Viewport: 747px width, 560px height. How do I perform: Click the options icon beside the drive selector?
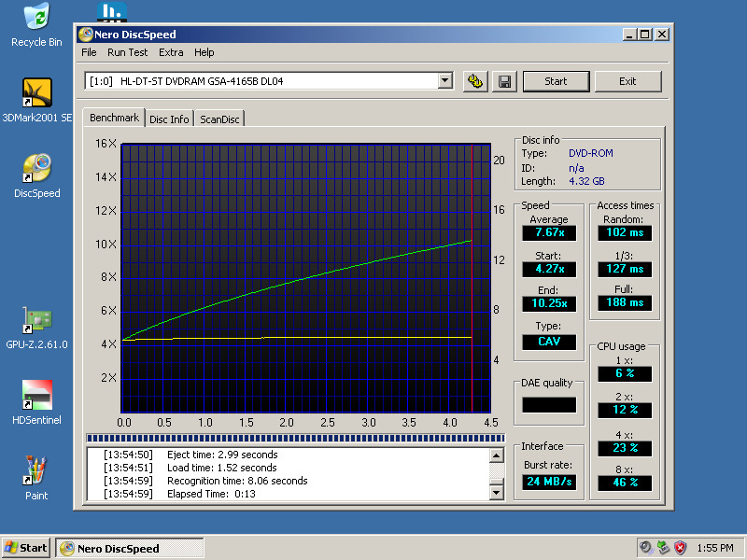click(x=474, y=81)
